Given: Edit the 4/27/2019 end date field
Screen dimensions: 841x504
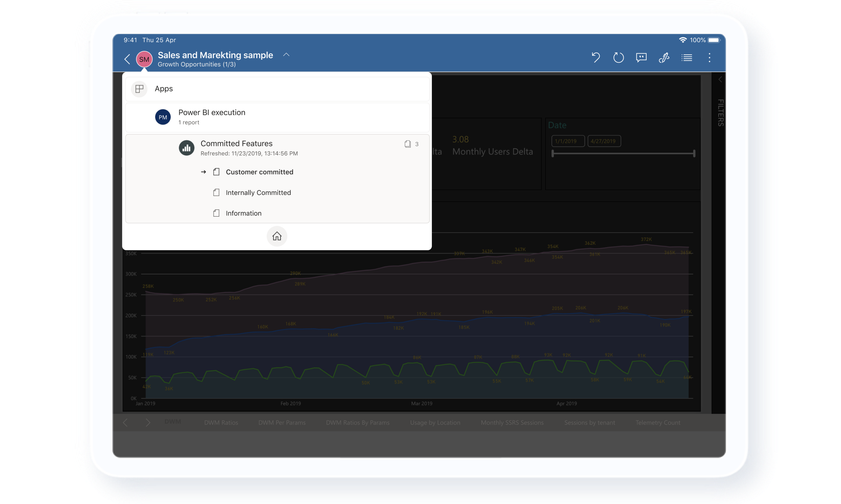Looking at the screenshot, I should [x=604, y=141].
